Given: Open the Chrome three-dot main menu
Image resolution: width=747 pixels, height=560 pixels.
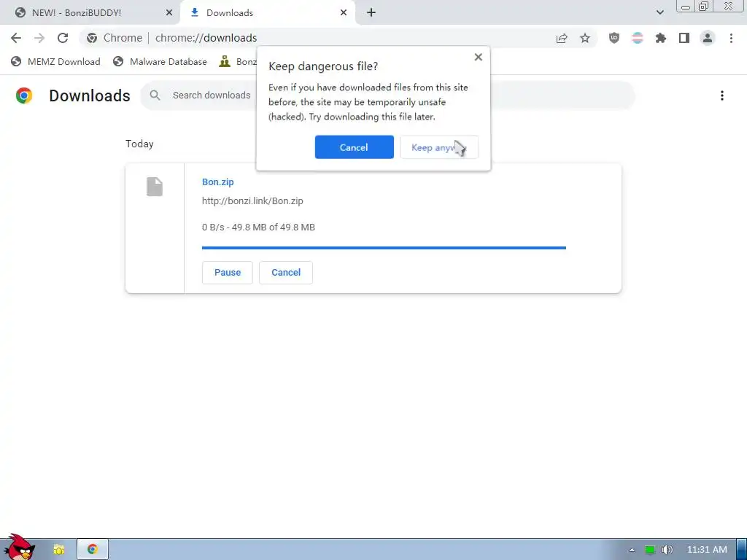Looking at the screenshot, I should point(731,38).
